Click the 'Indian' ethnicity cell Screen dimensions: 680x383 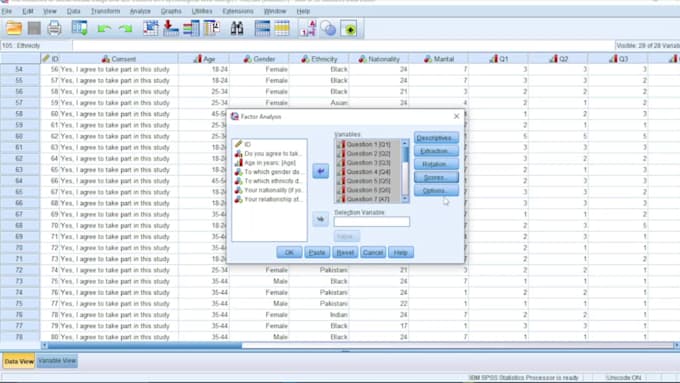pos(319,315)
